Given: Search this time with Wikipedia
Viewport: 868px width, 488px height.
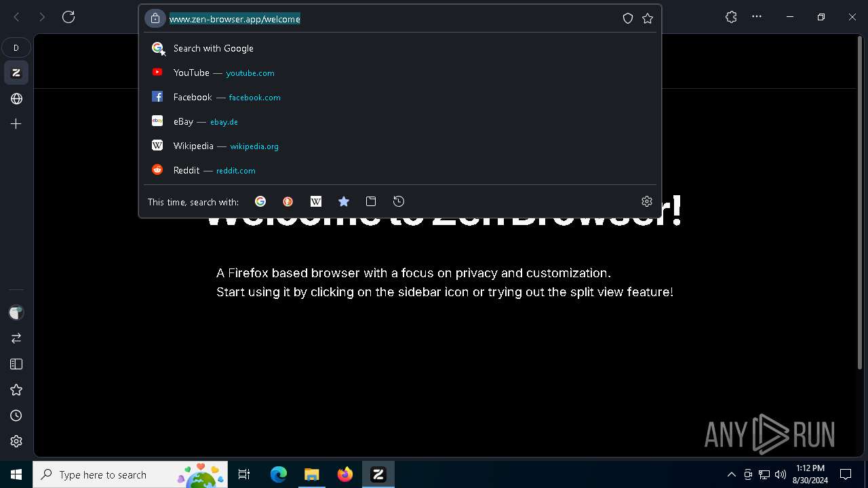Looking at the screenshot, I should coord(316,201).
